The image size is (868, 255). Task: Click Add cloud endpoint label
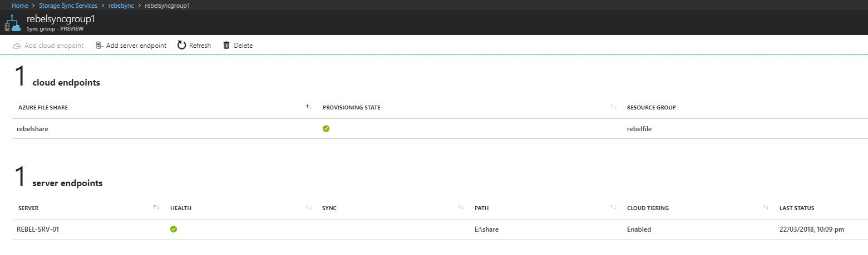point(54,46)
